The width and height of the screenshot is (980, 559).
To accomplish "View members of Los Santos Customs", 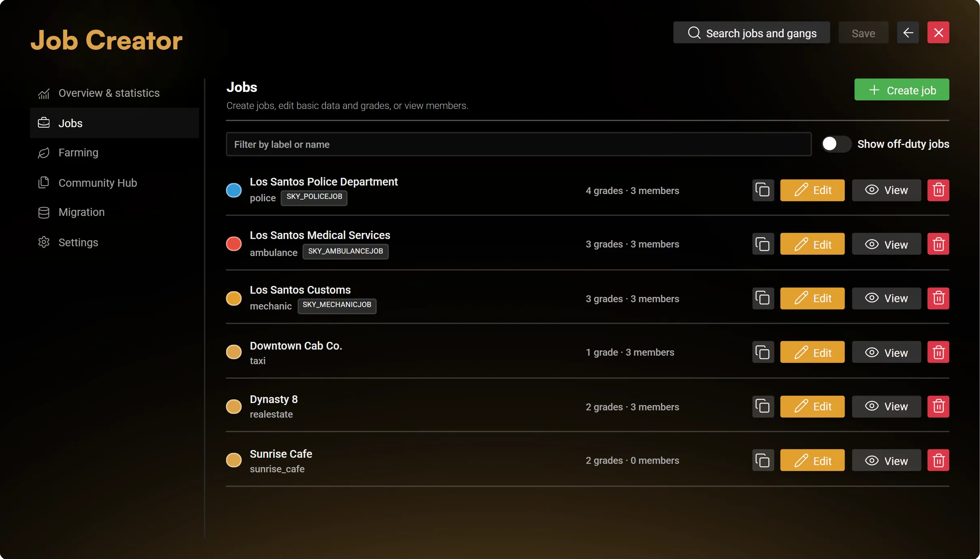I will click(886, 299).
